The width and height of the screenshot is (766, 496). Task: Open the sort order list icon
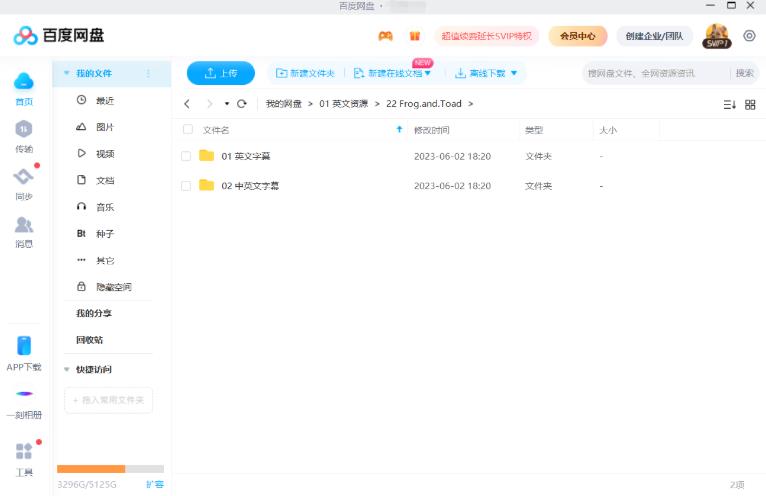[729, 104]
